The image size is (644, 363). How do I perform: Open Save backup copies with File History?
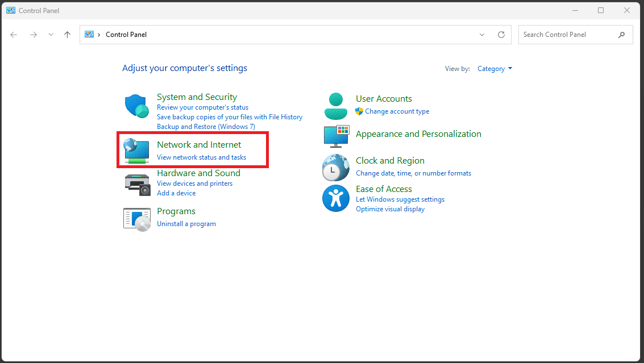point(229,117)
